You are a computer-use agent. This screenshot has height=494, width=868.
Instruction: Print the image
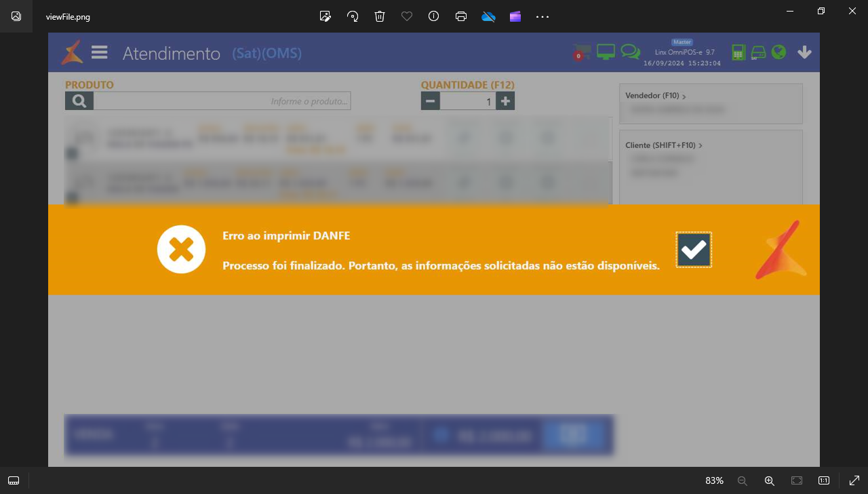tap(461, 16)
